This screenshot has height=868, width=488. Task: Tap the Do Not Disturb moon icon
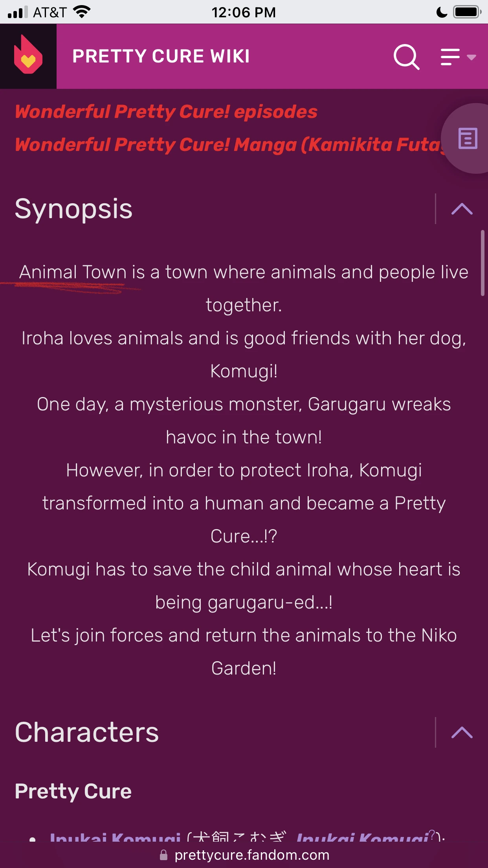(442, 12)
